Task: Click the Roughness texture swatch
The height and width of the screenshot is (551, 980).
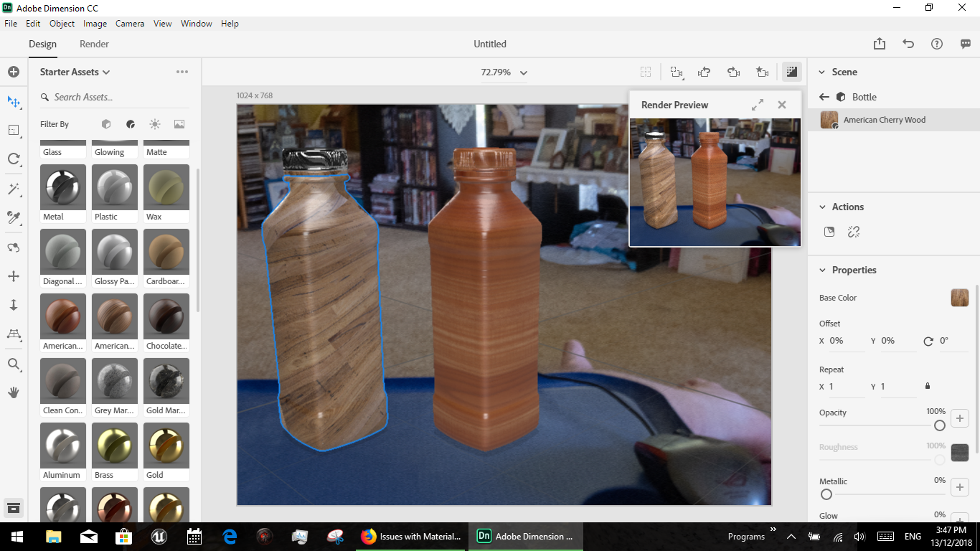Action: point(960,453)
